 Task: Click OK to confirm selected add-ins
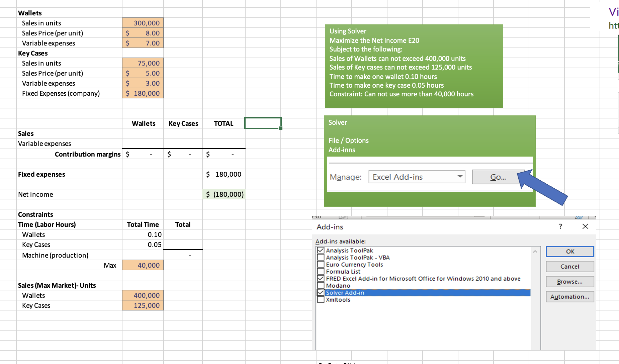pyautogui.click(x=569, y=251)
